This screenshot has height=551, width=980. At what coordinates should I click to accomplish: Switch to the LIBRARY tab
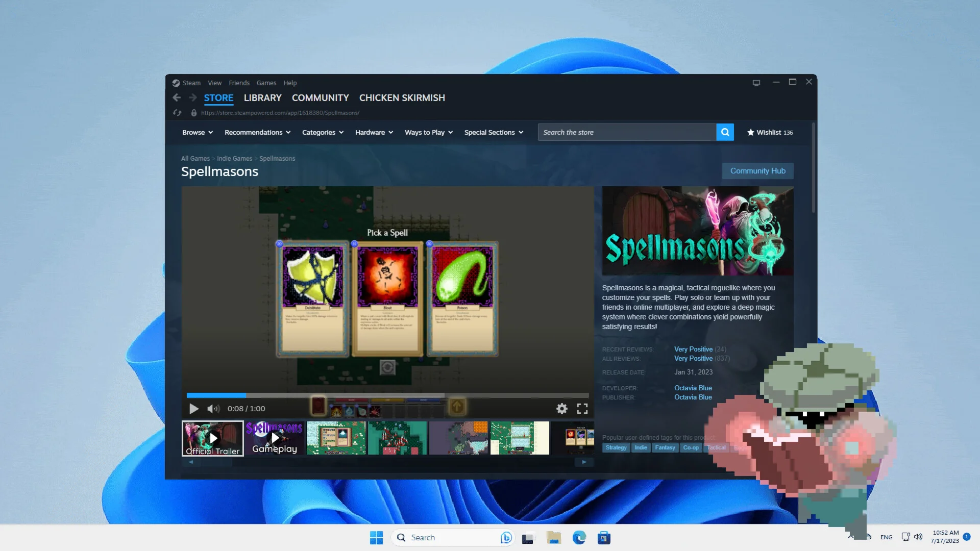click(262, 97)
